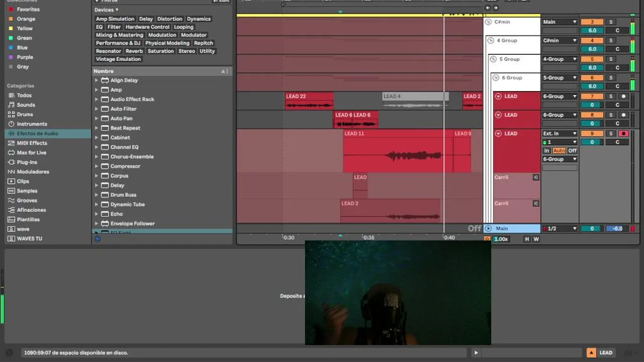Open the 4-Group output routing dropdown
644x362 pixels.
click(559, 59)
